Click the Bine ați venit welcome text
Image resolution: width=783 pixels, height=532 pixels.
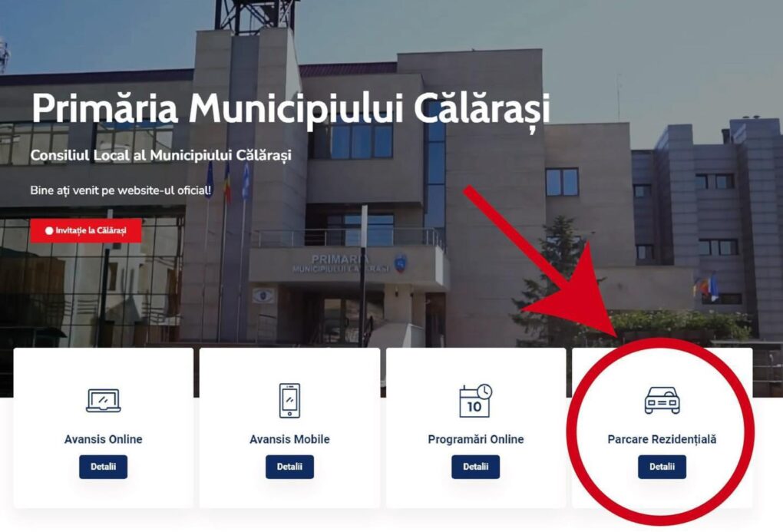pos(121,190)
